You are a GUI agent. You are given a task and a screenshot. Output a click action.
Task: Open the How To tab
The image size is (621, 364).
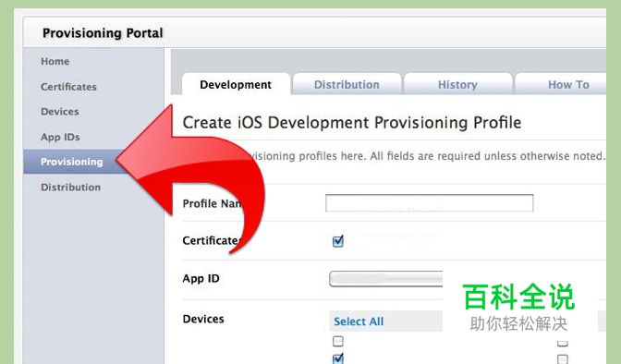[x=568, y=84]
